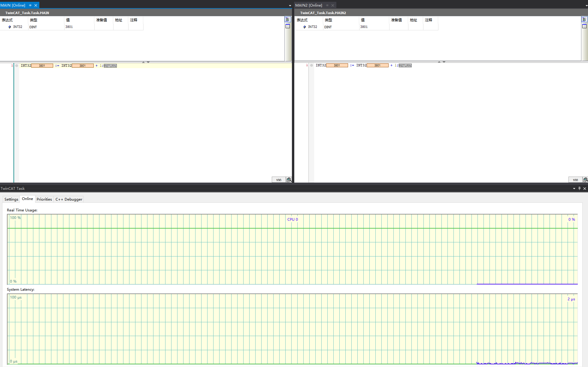Select the INT32 row in MAIN2 variable table
The width and height of the screenshot is (588, 367).
click(x=312, y=27)
